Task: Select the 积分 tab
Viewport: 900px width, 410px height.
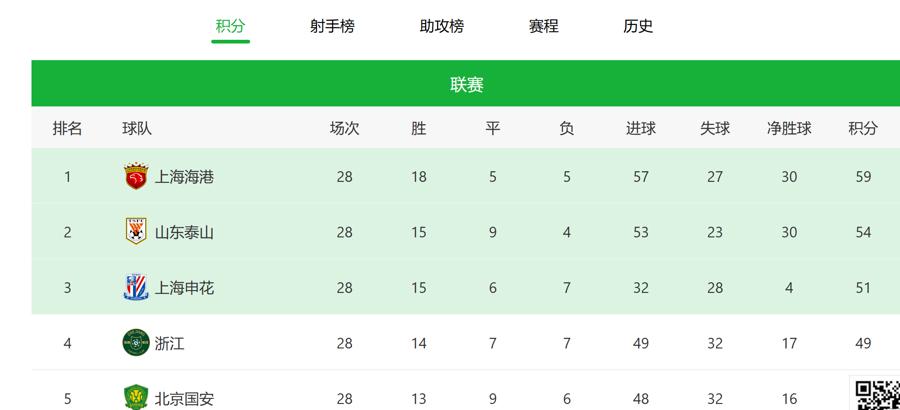Action: (230, 26)
